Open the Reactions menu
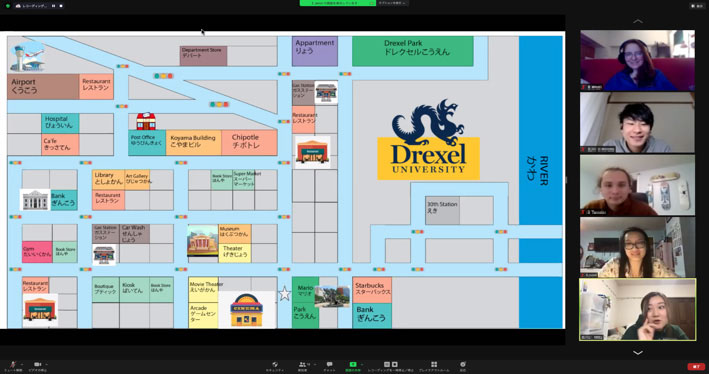This screenshot has height=374, width=709. point(463,366)
